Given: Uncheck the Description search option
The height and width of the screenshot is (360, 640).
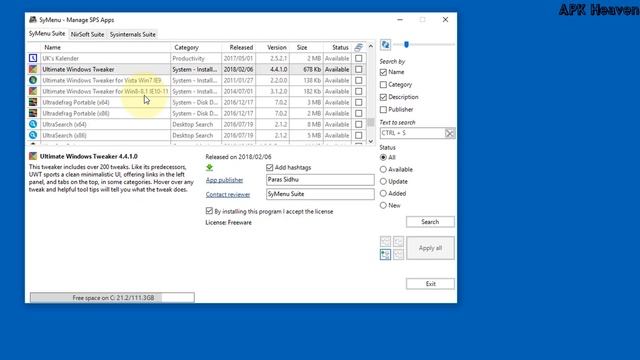Looking at the screenshot, I should tap(383, 97).
